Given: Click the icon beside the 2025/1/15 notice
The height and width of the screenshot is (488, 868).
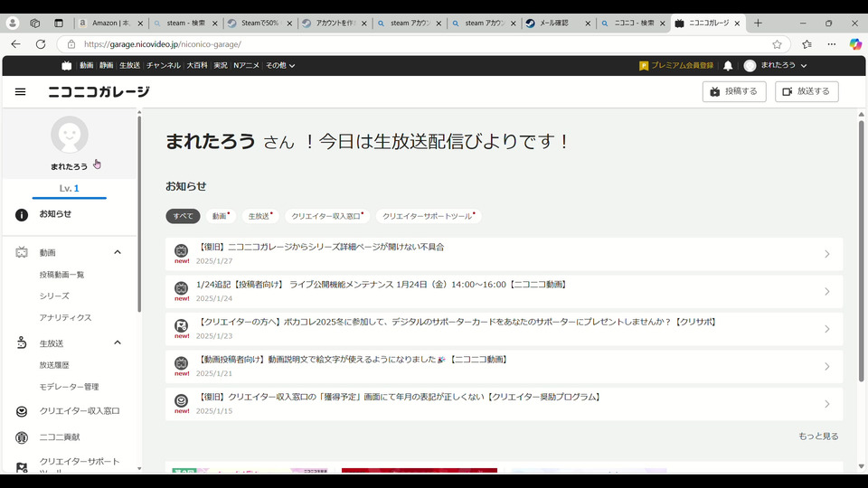Looking at the screenshot, I should click(x=181, y=400).
